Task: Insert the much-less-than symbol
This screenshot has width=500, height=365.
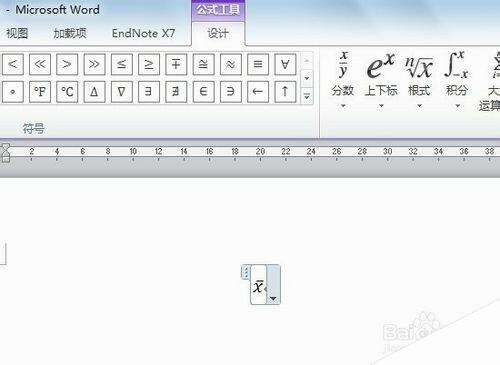Action: click(x=40, y=64)
